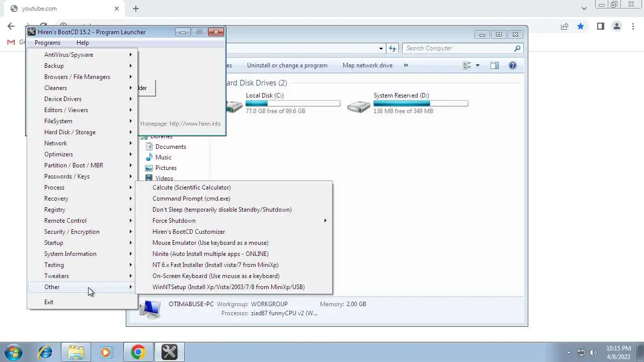The image size is (644, 362).
Task: Click the Explorer refresh arrows button
Action: pyautogui.click(x=392, y=48)
